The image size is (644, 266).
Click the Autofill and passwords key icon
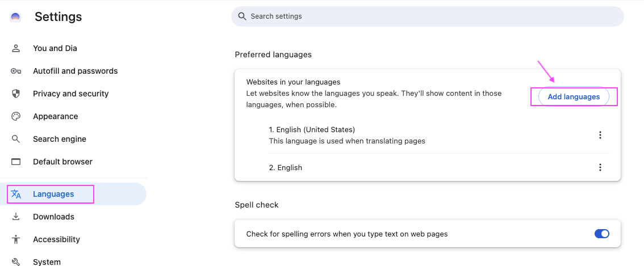tap(15, 71)
